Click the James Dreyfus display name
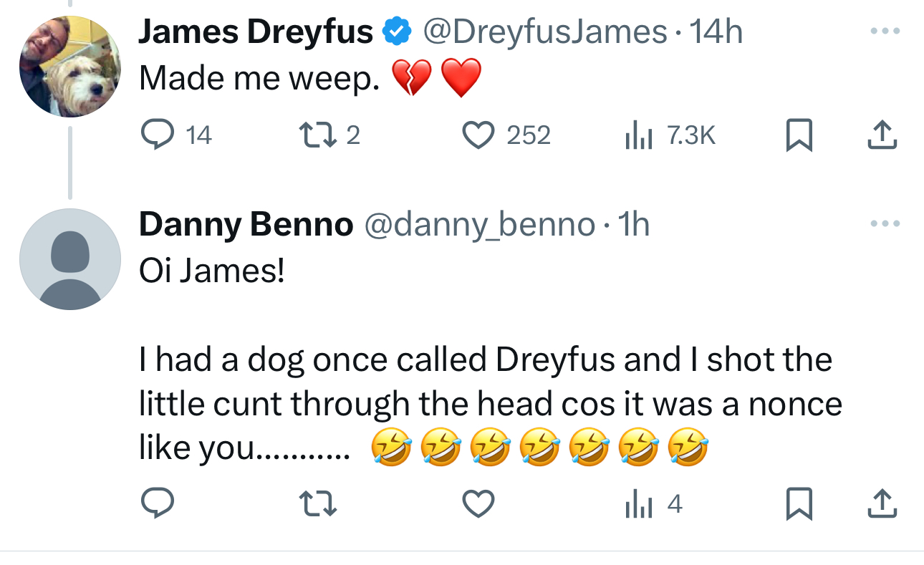Screen dimensions: 924x565 click(256, 32)
